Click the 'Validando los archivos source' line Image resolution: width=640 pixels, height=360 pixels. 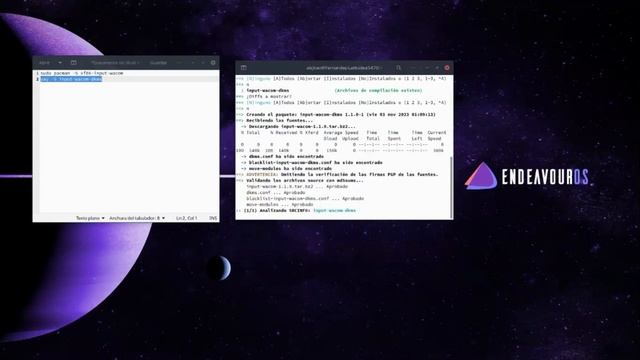(304, 180)
